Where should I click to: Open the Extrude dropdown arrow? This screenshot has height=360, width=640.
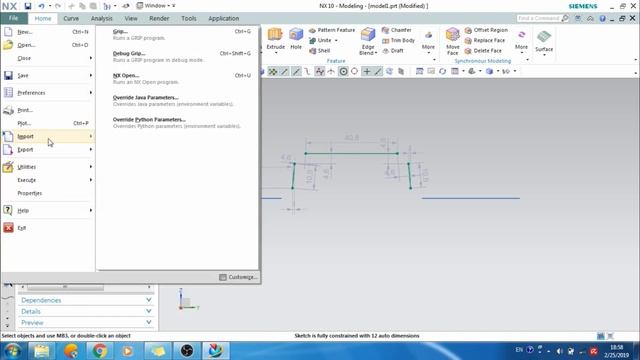coord(276,53)
